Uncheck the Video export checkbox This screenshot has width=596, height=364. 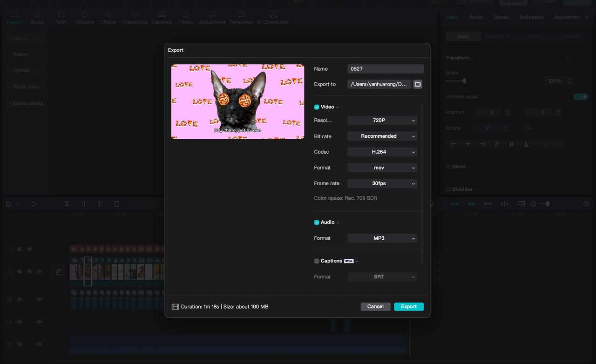point(316,107)
